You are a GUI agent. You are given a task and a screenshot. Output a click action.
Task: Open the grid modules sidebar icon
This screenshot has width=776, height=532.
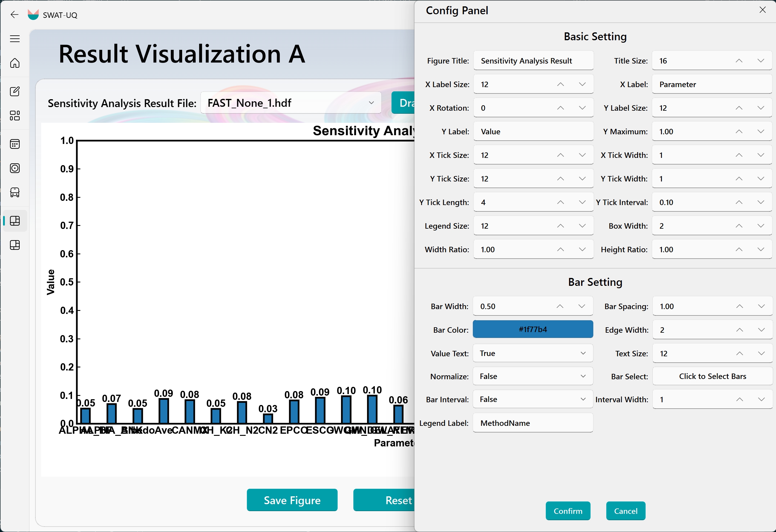point(15,116)
